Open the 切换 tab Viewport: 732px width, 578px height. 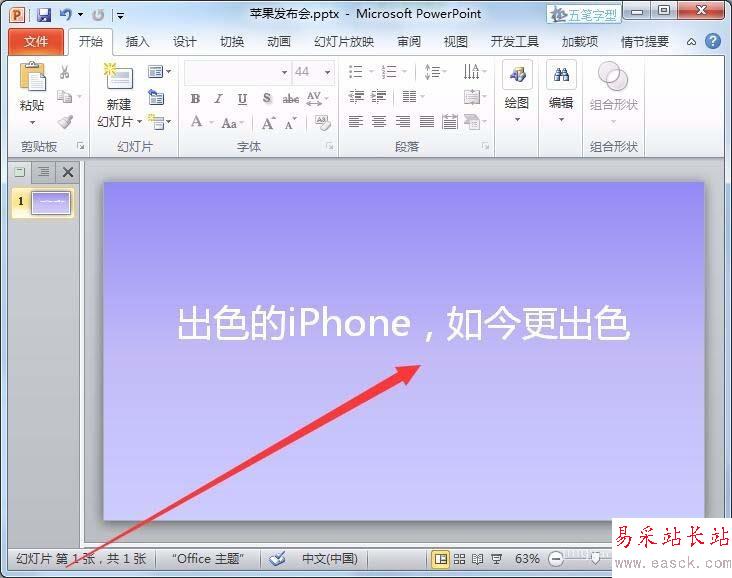pos(232,42)
